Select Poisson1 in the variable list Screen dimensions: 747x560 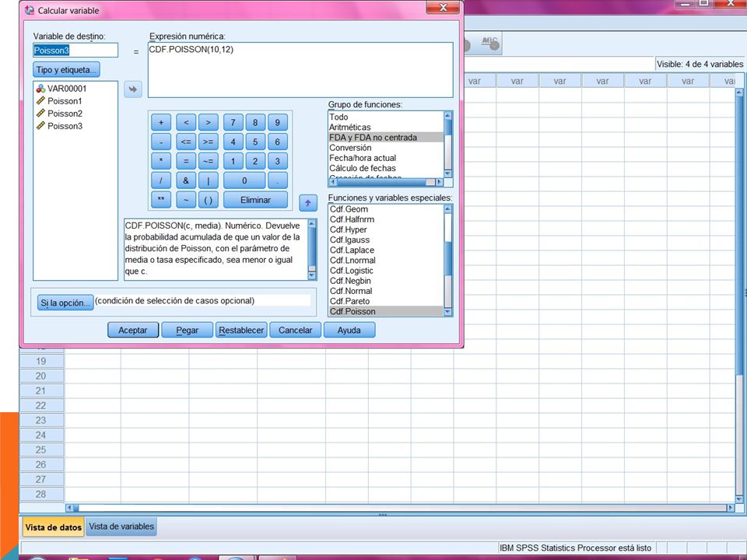click(x=59, y=101)
